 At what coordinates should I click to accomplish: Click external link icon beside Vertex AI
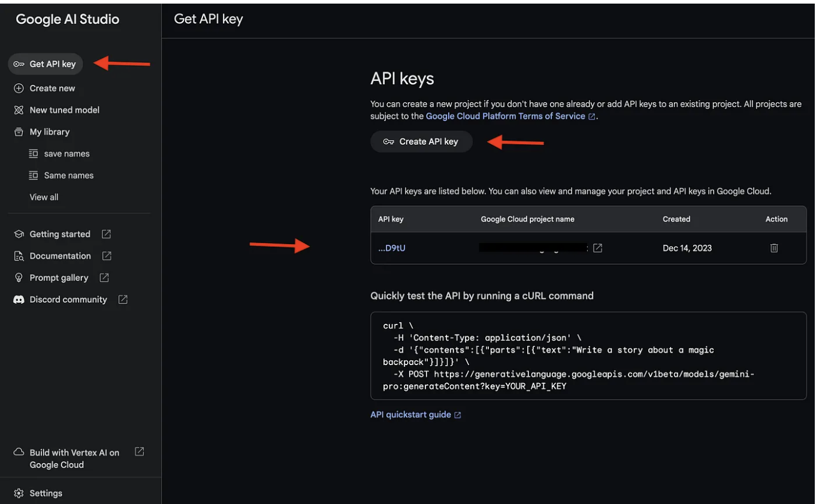click(x=139, y=452)
